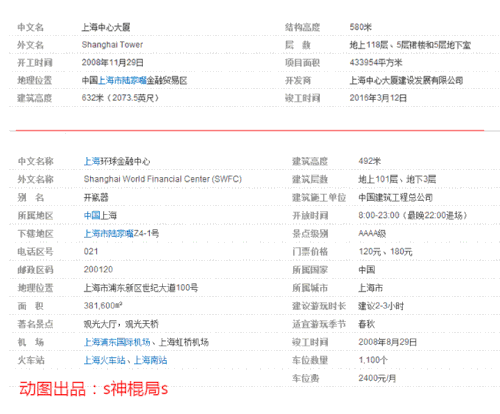Image resolution: width=500 pixels, height=414 pixels.
Task: Click the 200120 postal code value
Action: pyautogui.click(x=98, y=269)
